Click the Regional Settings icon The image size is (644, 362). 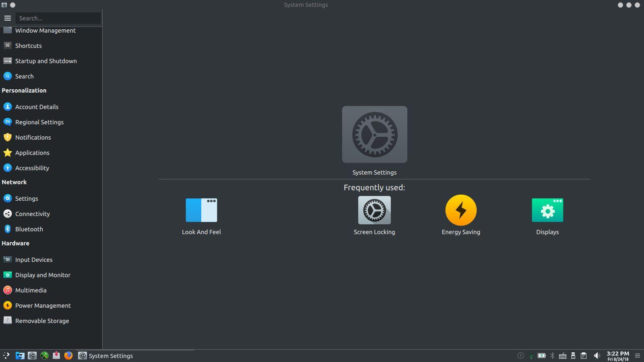click(x=8, y=122)
